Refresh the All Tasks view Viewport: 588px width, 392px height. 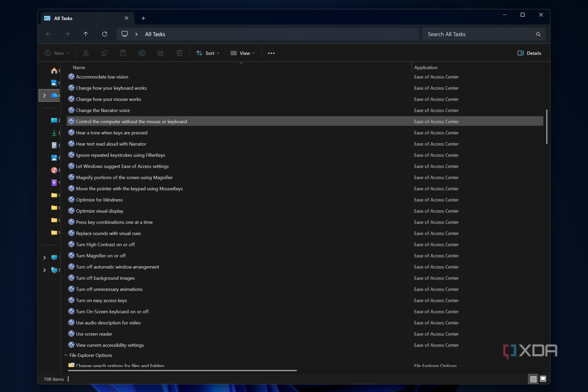point(105,34)
